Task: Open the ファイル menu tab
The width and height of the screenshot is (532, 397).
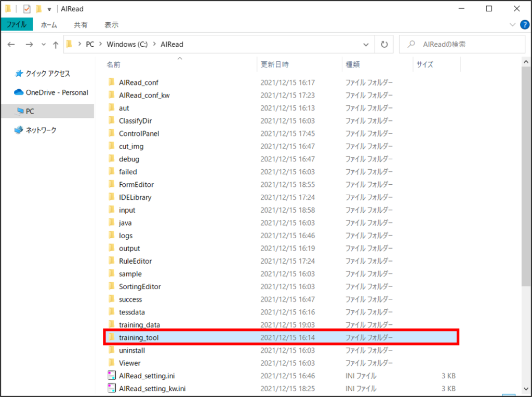Action: pos(17,24)
